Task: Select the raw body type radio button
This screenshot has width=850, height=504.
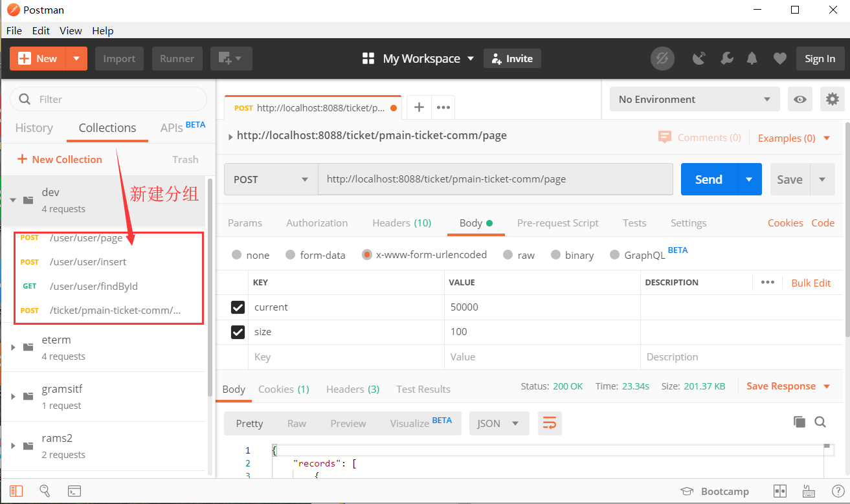Action: coord(505,254)
